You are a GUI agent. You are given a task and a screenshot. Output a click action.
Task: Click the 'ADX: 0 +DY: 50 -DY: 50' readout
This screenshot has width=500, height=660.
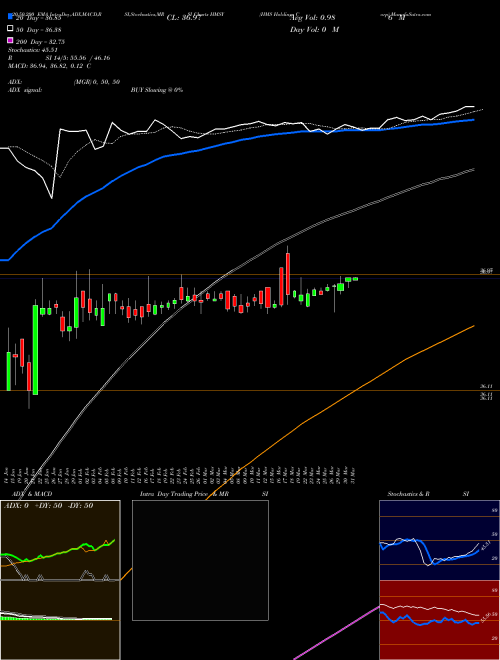tap(48, 506)
